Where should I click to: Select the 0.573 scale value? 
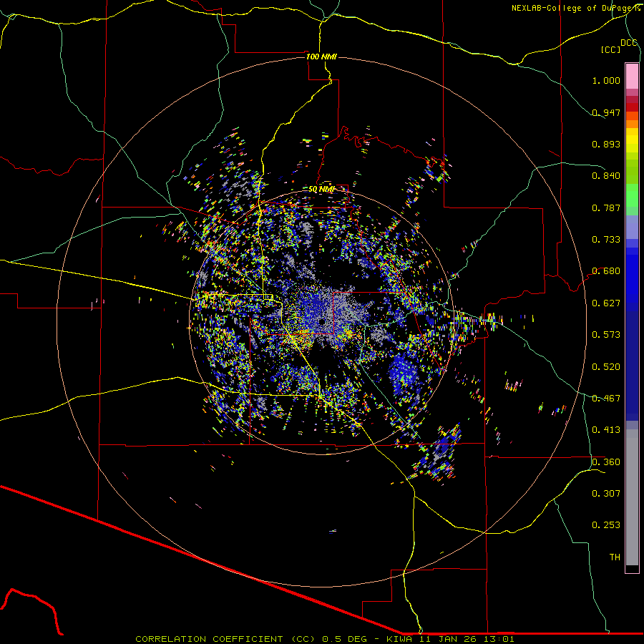click(x=606, y=335)
